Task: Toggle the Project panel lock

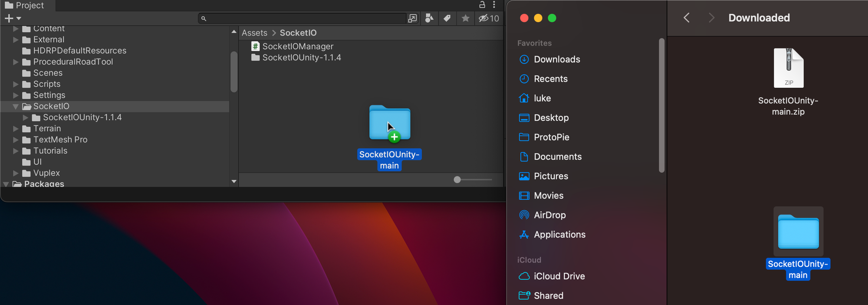Action: (x=482, y=5)
